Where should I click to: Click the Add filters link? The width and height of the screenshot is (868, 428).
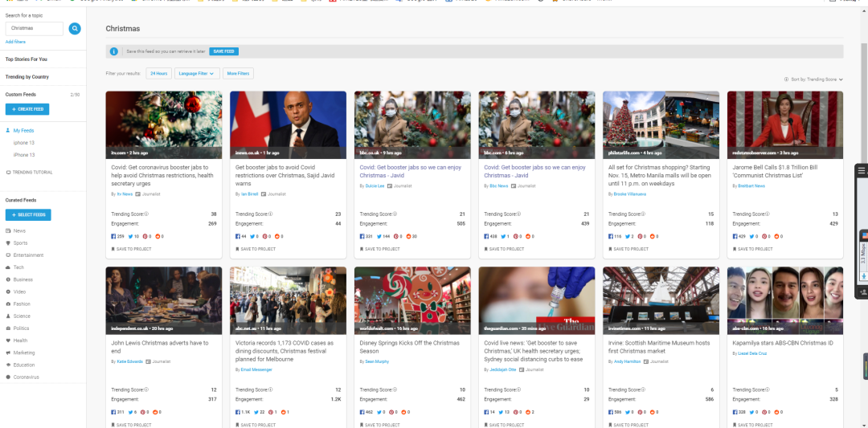(x=15, y=41)
